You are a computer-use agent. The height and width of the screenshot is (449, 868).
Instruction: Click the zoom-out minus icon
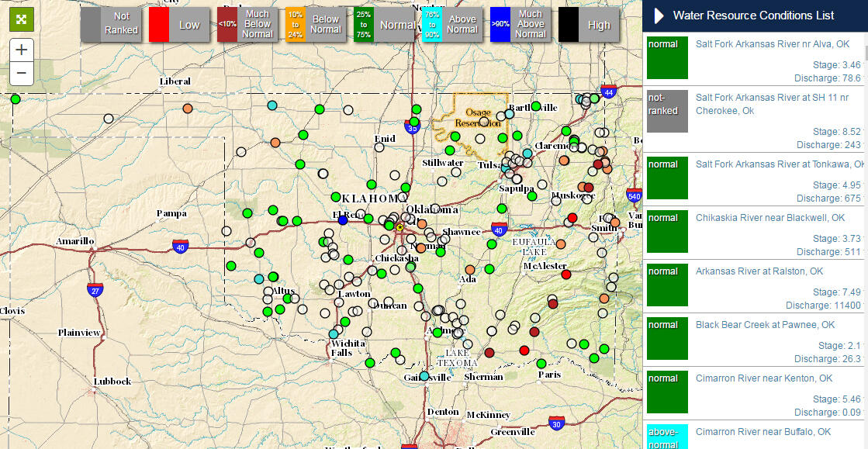pos(21,73)
